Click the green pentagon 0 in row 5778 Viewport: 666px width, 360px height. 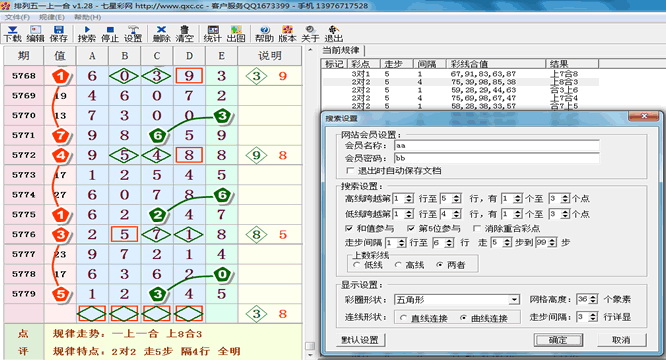coord(222,274)
